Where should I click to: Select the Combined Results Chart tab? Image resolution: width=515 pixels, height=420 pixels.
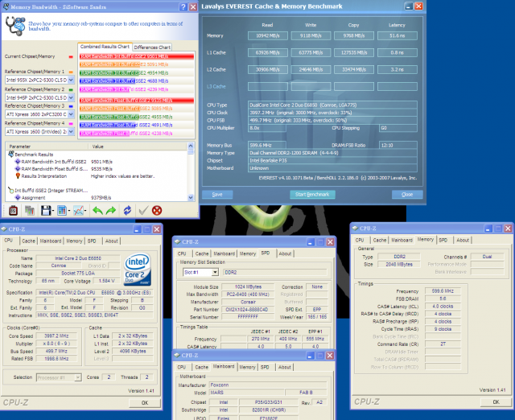click(x=105, y=47)
